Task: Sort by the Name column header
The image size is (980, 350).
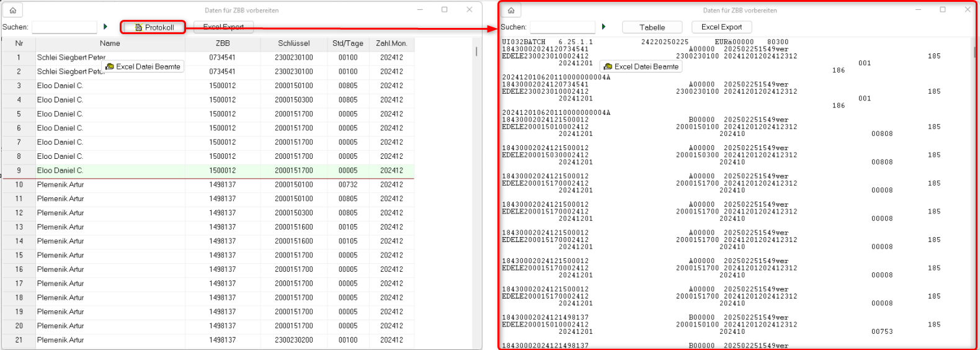Action: (x=110, y=43)
